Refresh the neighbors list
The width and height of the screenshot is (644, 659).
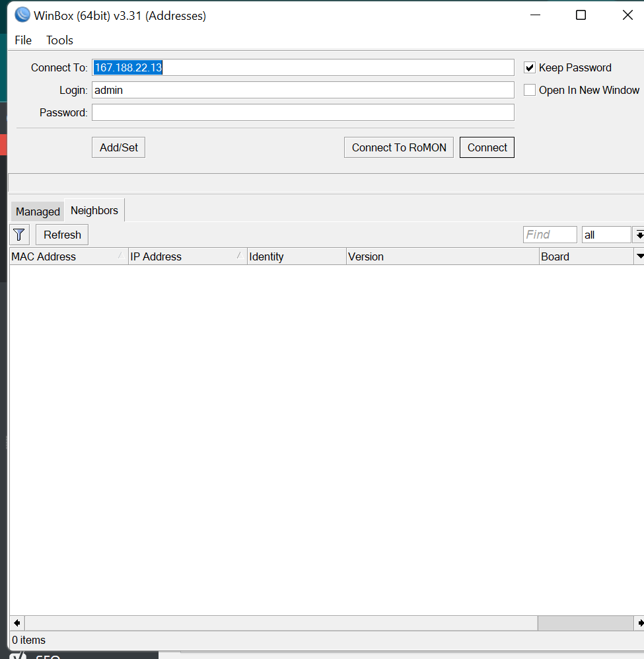(x=62, y=235)
